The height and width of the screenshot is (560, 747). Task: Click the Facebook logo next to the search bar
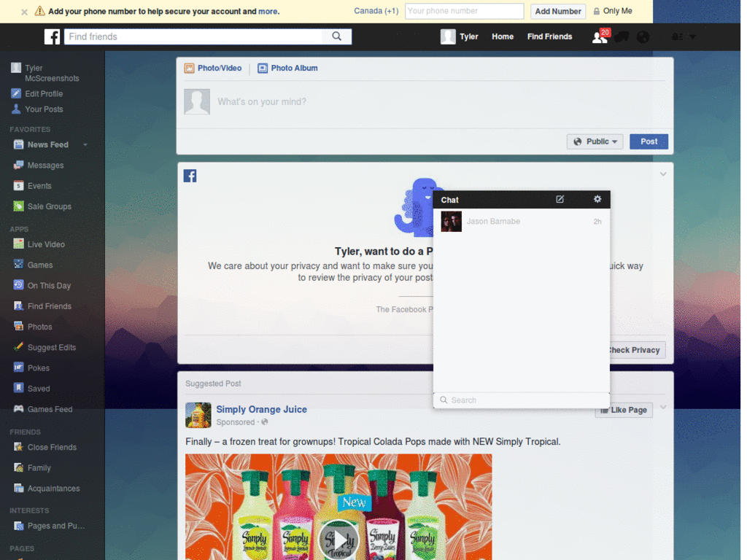coord(52,36)
